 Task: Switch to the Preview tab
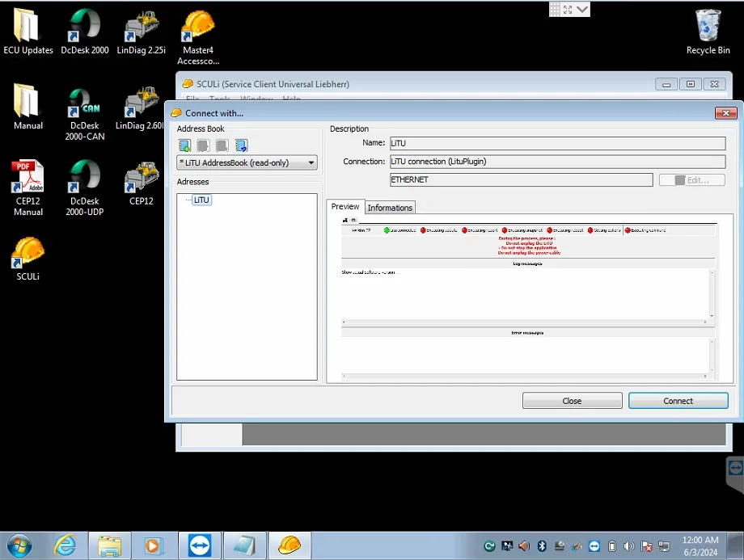(345, 207)
